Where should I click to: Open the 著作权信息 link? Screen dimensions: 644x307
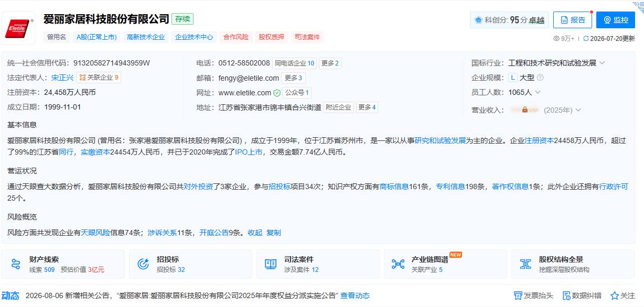click(x=510, y=187)
